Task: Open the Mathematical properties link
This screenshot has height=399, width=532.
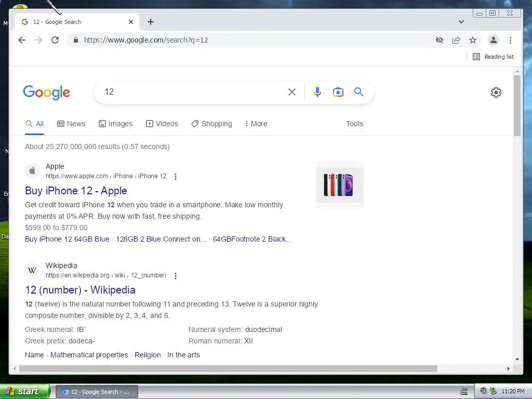Action: coord(89,355)
